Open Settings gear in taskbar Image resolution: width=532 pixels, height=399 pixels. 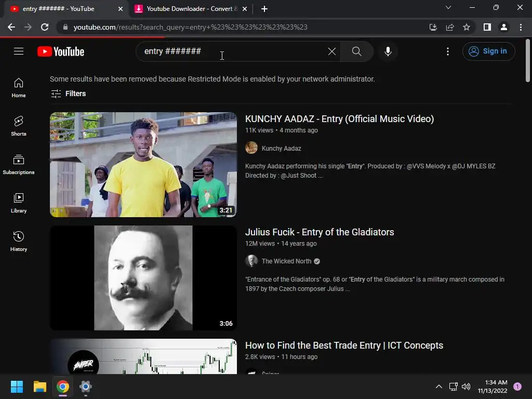click(x=86, y=387)
